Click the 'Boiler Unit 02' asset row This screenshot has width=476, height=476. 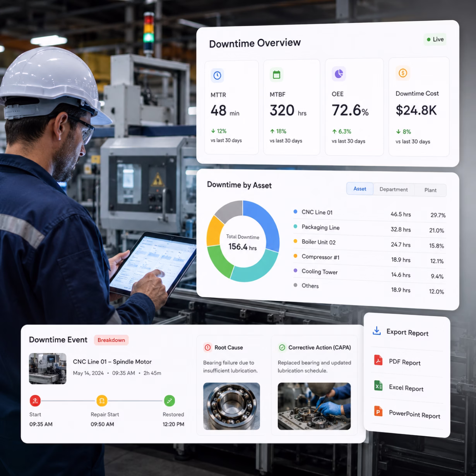369,243
